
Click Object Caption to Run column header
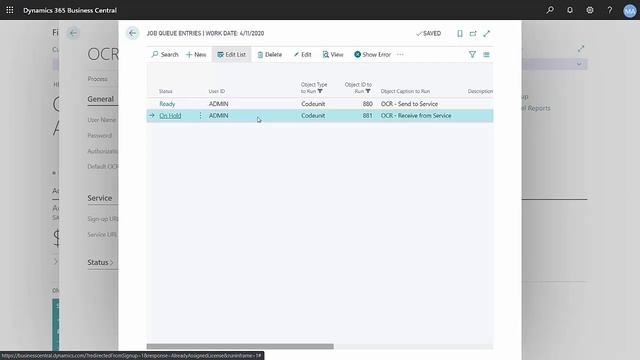tap(405, 91)
